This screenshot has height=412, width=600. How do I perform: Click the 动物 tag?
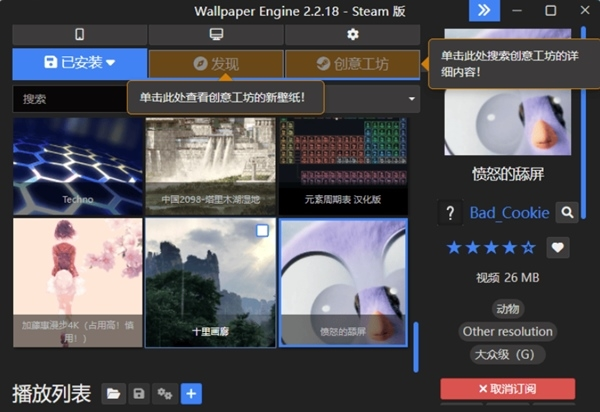point(508,309)
